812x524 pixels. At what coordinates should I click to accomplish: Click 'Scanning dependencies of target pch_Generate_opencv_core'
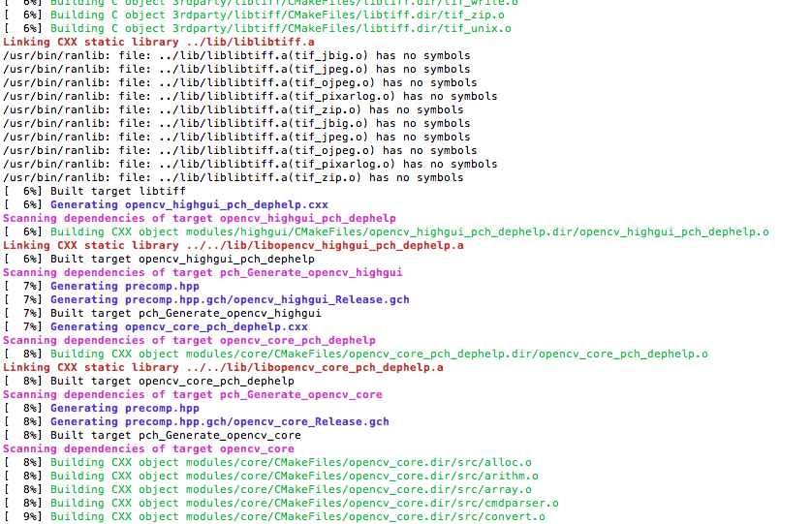[193, 394]
